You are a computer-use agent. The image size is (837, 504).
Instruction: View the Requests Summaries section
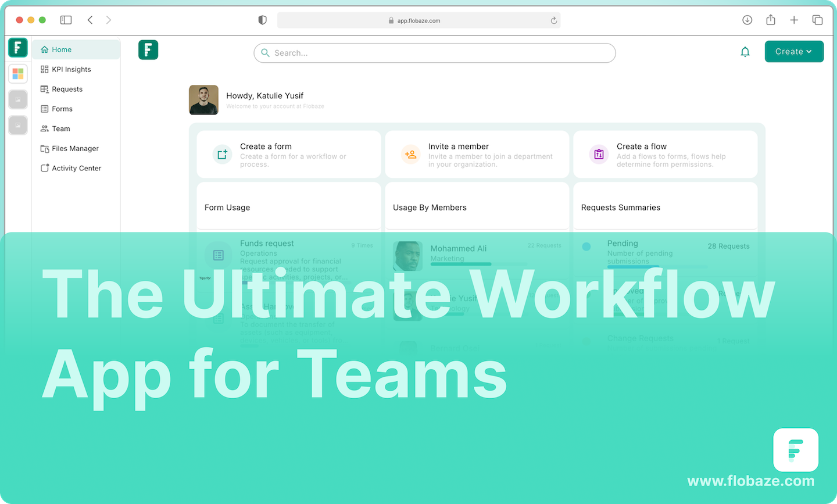tap(620, 208)
